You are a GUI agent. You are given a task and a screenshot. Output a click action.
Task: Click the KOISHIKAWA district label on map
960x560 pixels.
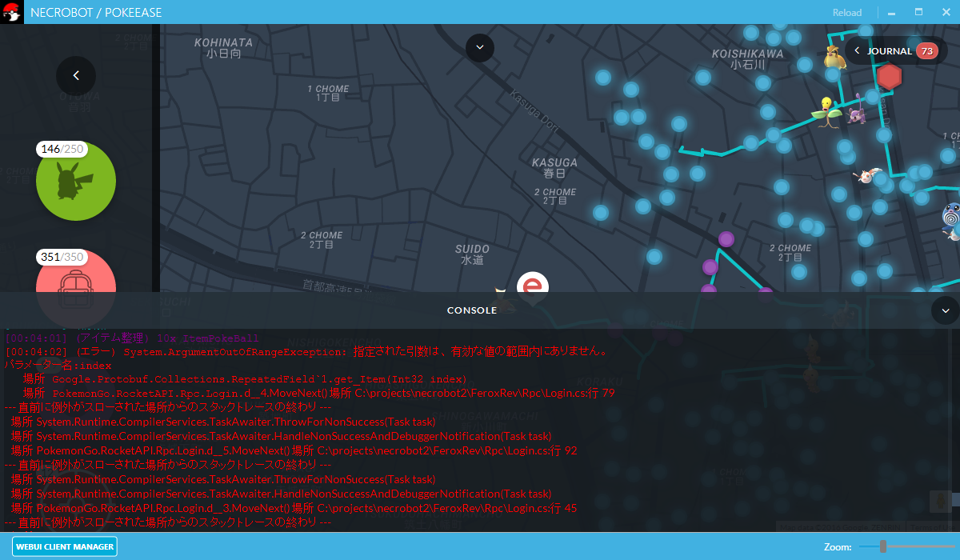pos(747,59)
